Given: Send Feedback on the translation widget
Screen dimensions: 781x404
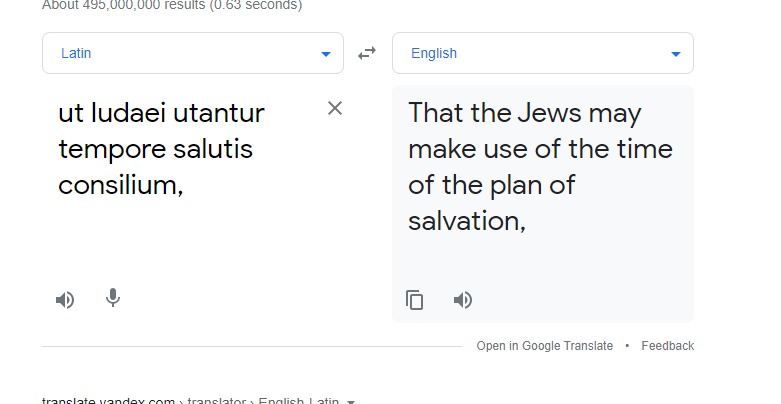Looking at the screenshot, I should tap(667, 346).
